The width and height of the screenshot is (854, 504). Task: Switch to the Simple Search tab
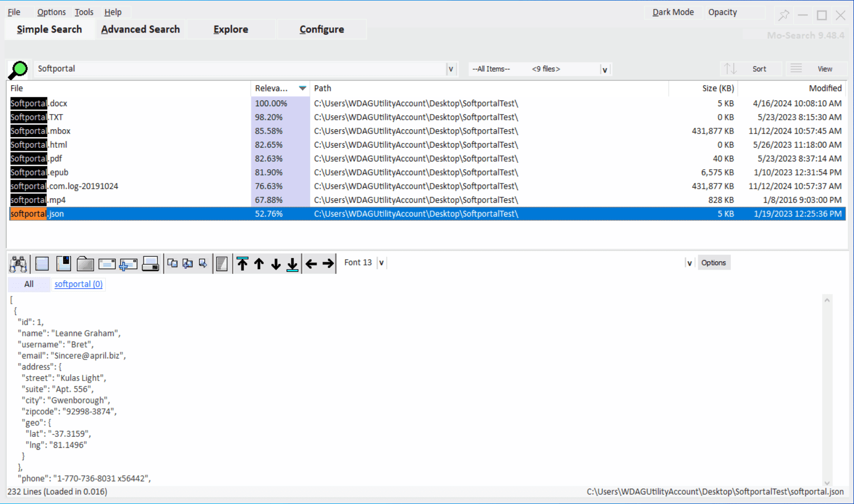49,29
